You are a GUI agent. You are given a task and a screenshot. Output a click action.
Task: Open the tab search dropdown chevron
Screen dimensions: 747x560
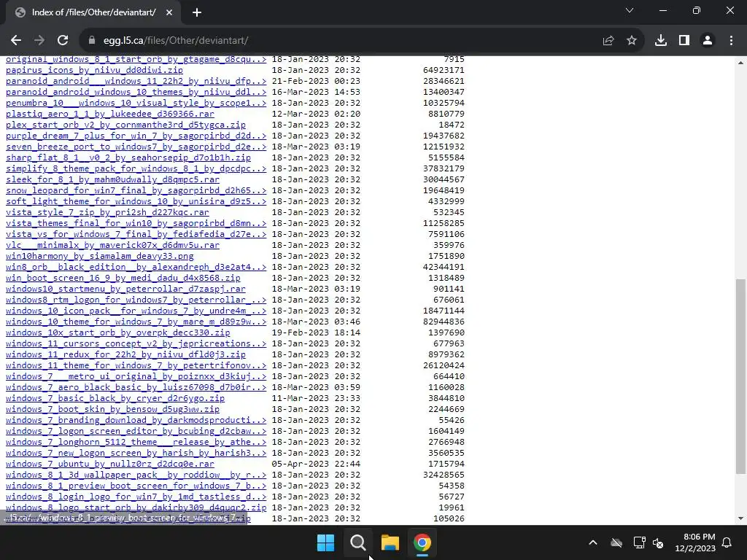[630, 10]
